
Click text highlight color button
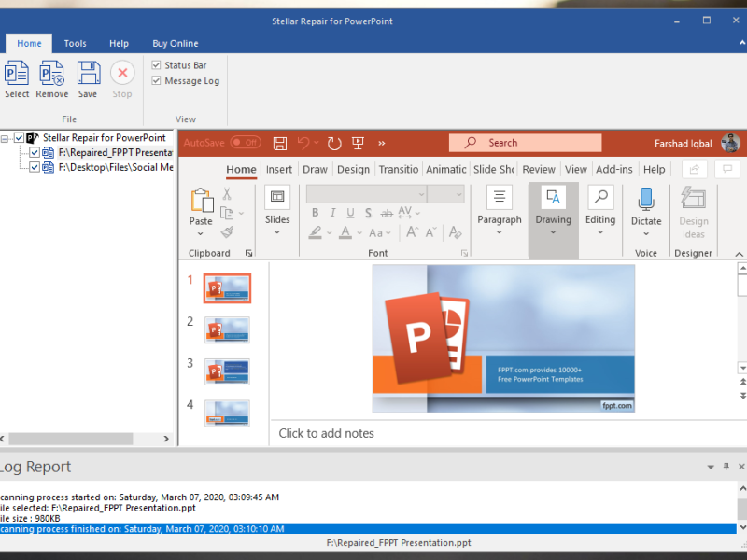click(x=315, y=232)
